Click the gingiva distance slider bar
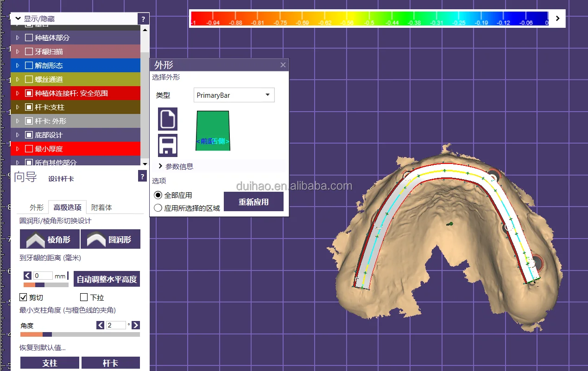 [46, 285]
